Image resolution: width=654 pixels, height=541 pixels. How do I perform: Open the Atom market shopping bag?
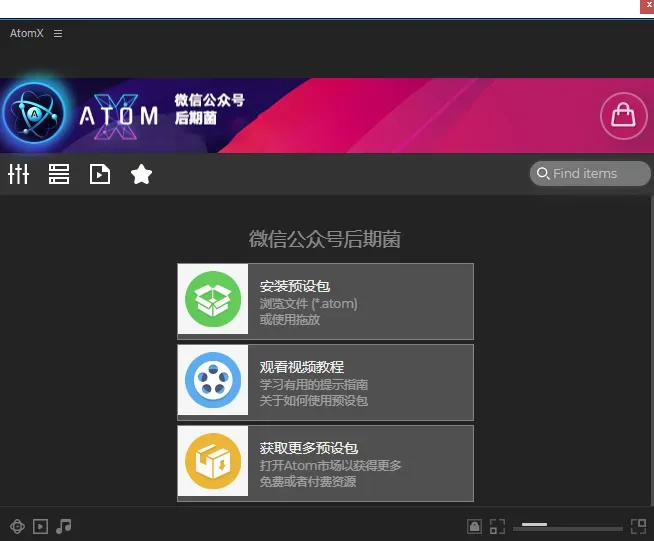(x=623, y=116)
